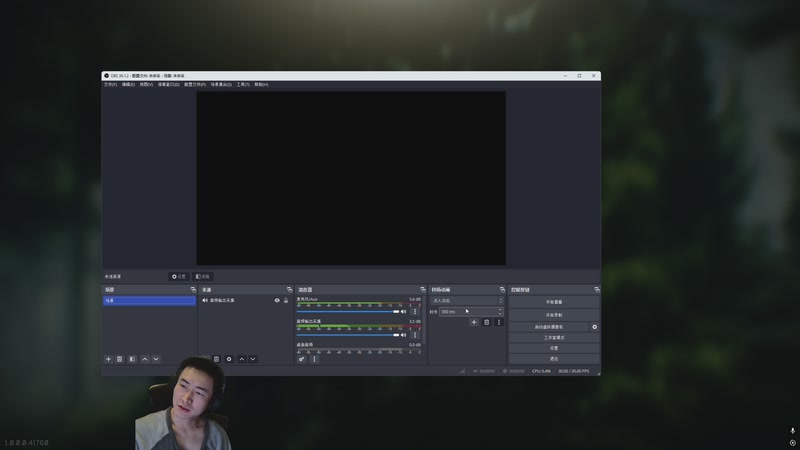Increase transition duration with up arrow

tap(500, 309)
